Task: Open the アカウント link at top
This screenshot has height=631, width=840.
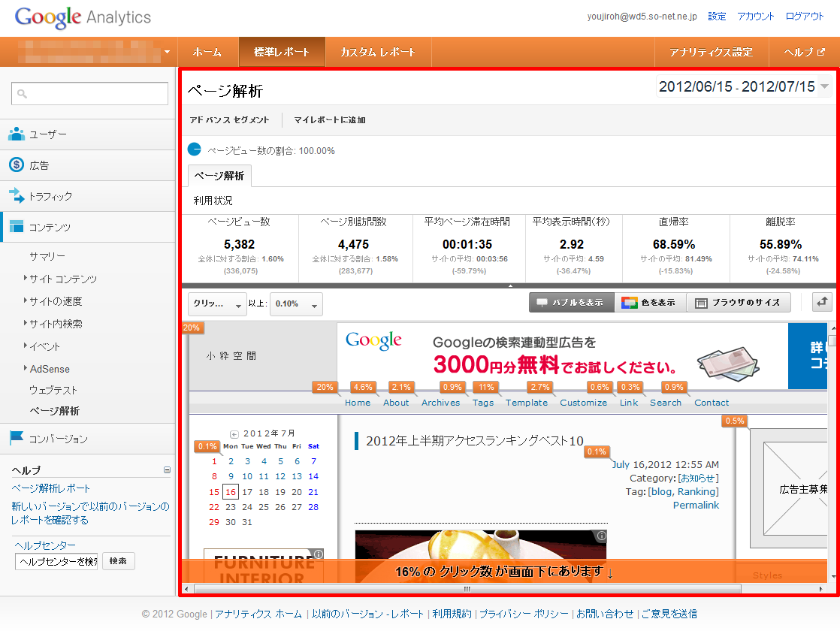Action: pos(755,16)
